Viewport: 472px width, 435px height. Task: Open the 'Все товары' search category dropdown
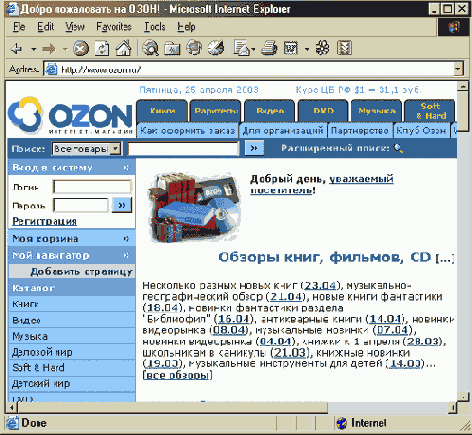click(x=115, y=149)
